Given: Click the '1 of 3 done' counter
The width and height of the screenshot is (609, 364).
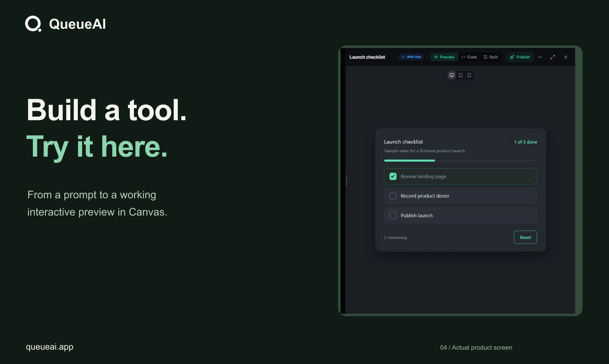Looking at the screenshot, I should (x=526, y=142).
